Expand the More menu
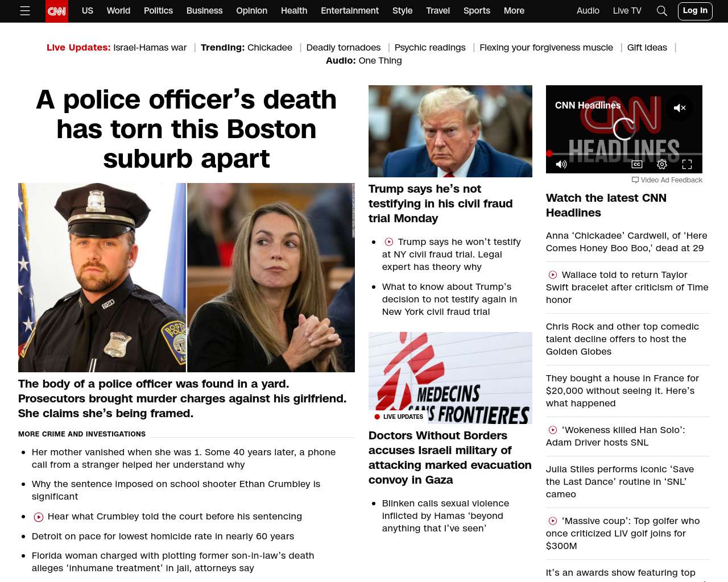This screenshot has width=728, height=582. click(514, 11)
